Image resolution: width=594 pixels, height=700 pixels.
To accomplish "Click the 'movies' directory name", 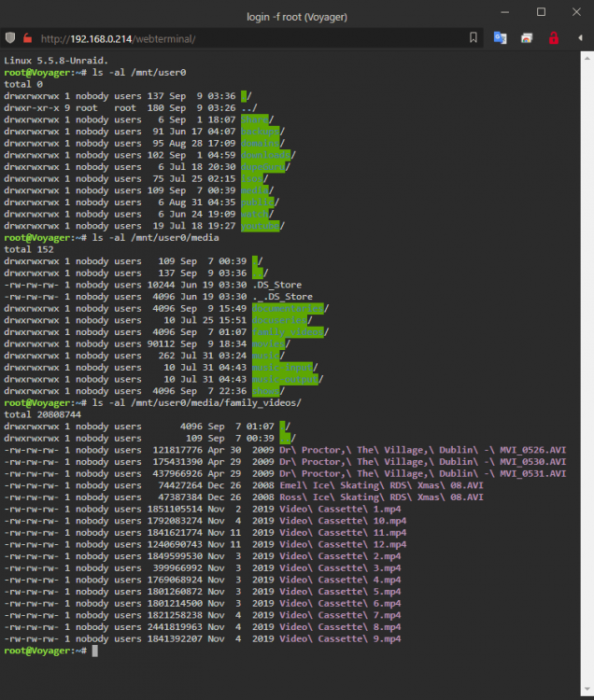I will [x=268, y=344].
